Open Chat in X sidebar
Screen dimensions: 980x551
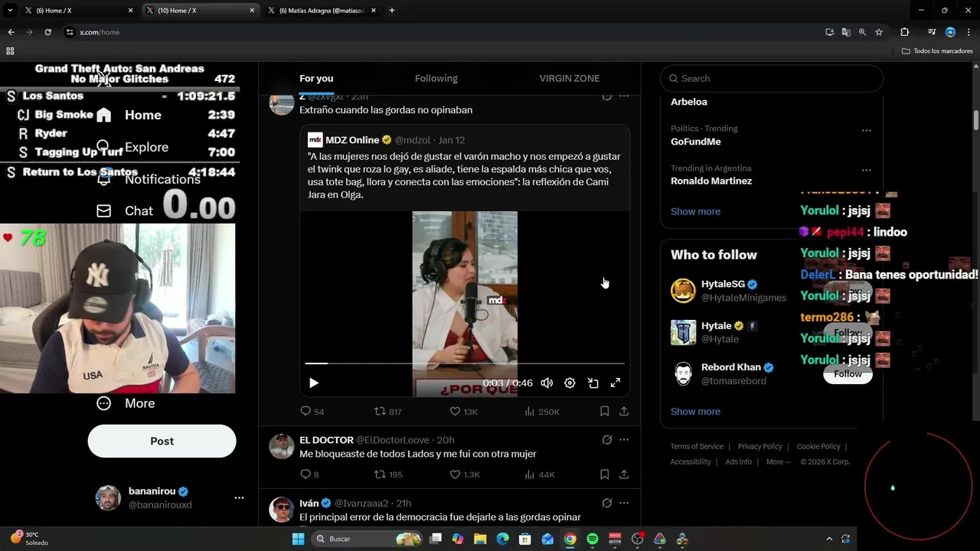pyautogui.click(x=124, y=210)
